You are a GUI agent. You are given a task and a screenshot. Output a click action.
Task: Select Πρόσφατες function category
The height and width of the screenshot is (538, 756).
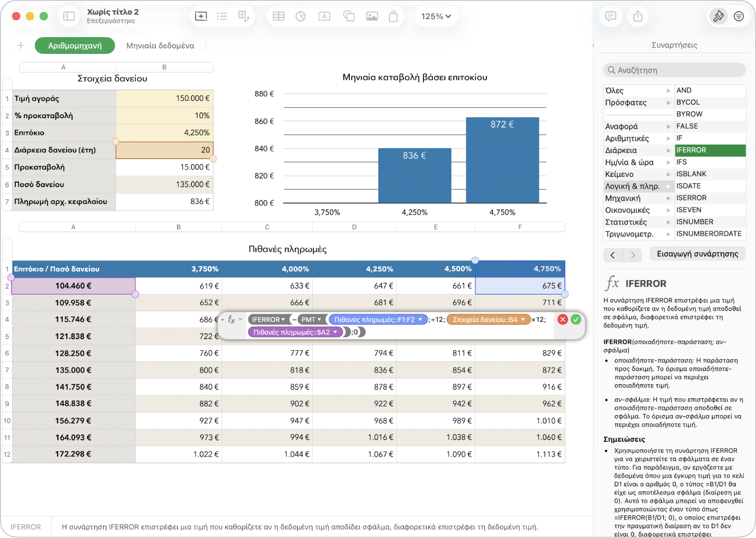click(x=638, y=103)
